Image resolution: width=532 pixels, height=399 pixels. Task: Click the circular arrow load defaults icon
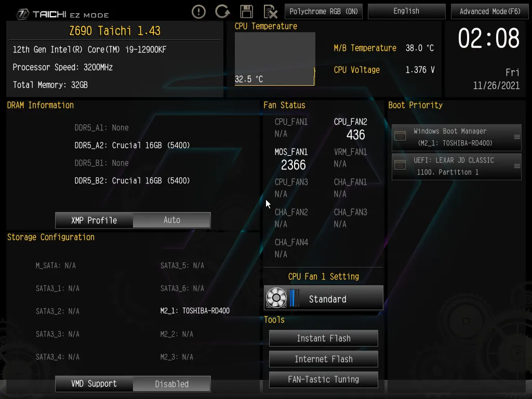[x=222, y=11]
